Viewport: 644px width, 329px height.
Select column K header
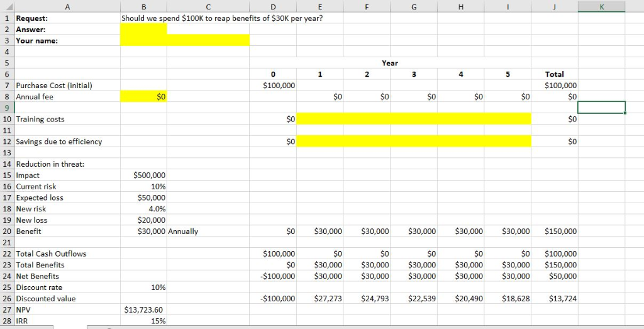tap(601, 6)
